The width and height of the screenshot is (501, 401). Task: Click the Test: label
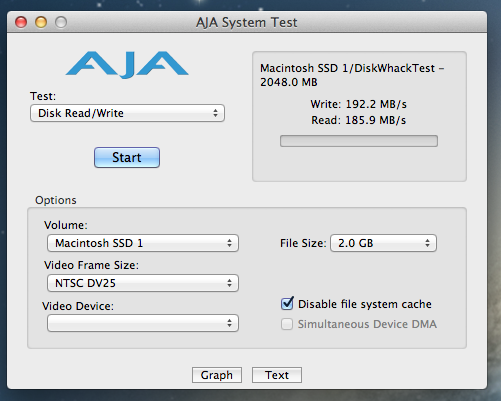tap(43, 96)
